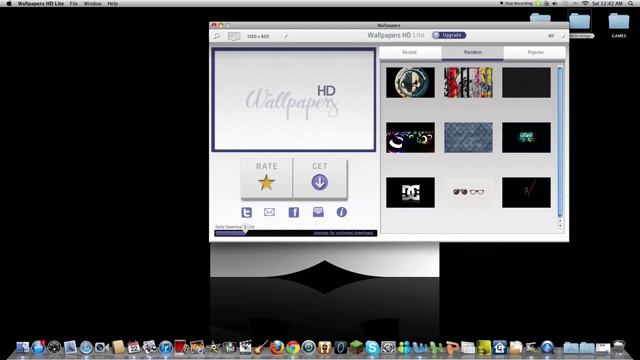Share via the Twitter icon
Image resolution: width=640 pixels, height=360 pixels.
point(247,212)
